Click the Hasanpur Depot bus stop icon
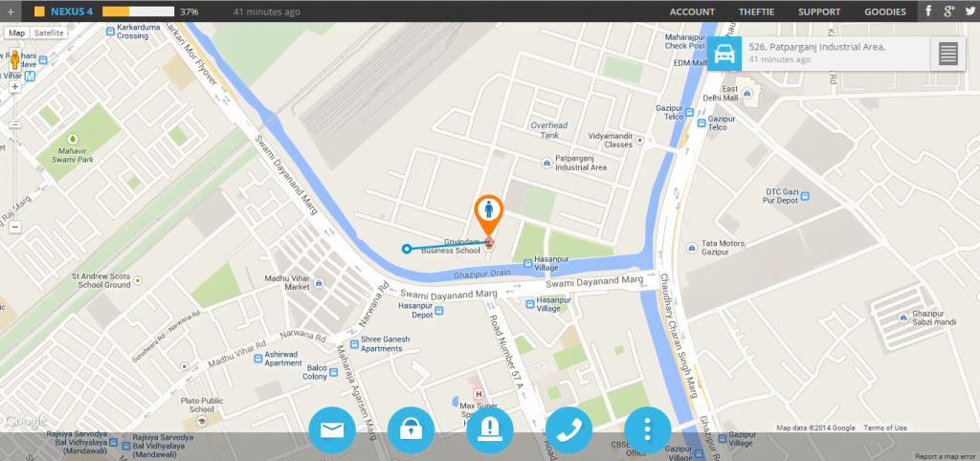 [438, 311]
